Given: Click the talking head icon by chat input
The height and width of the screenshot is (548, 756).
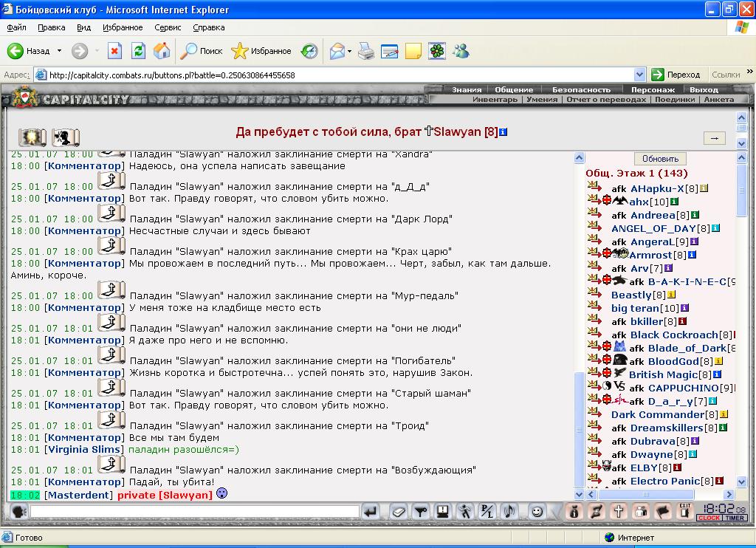Looking at the screenshot, I should (x=18, y=511).
